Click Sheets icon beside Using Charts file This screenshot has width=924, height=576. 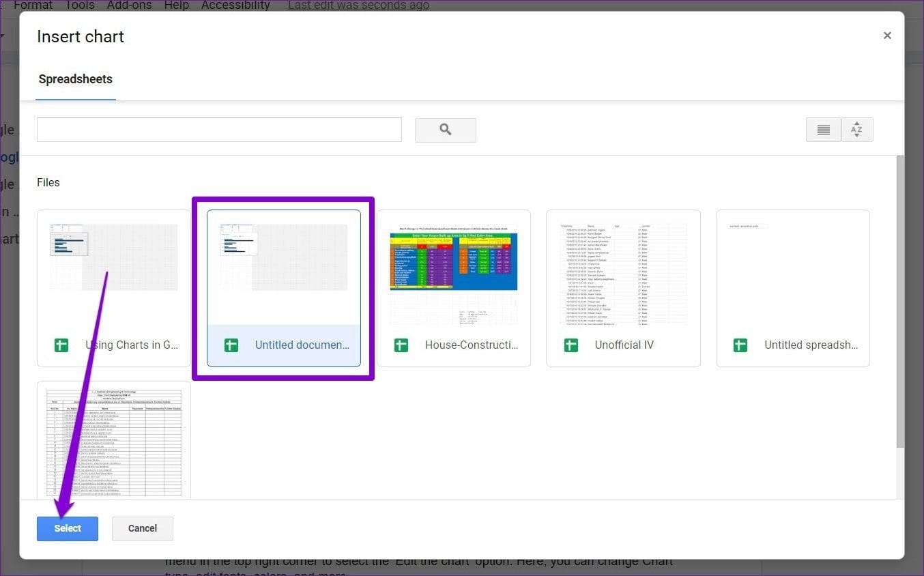(x=61, y=345)
